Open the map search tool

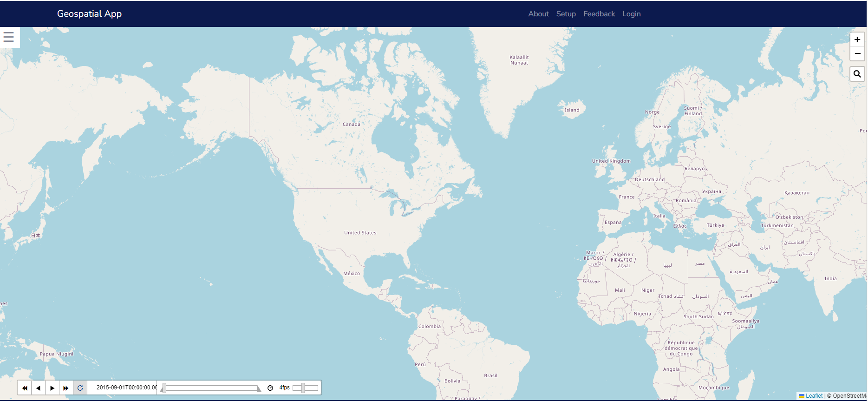tap(857, 74)
